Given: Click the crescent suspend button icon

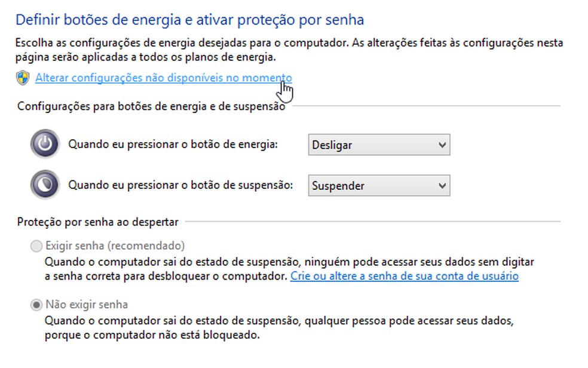Looking at the screenshot, I should click(44, 185).
